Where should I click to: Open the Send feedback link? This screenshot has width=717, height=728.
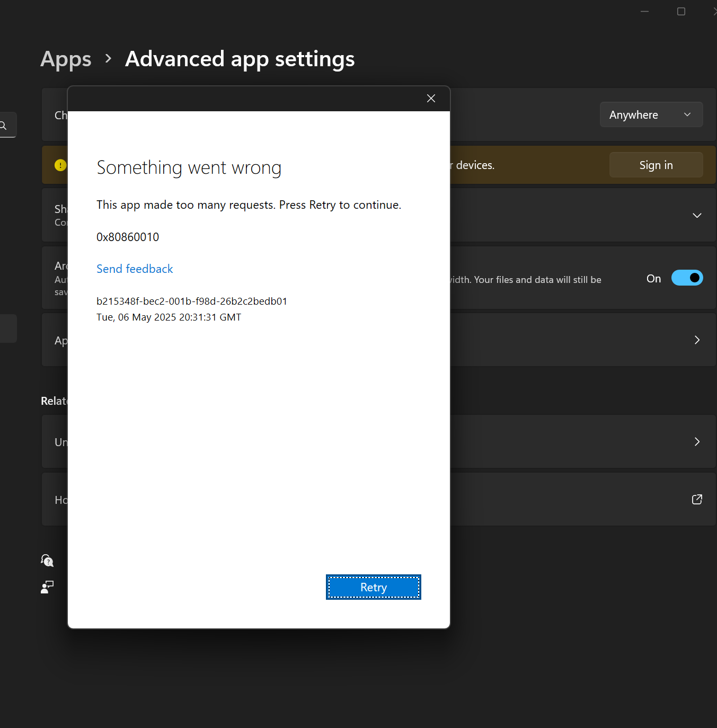pos(135,269)
